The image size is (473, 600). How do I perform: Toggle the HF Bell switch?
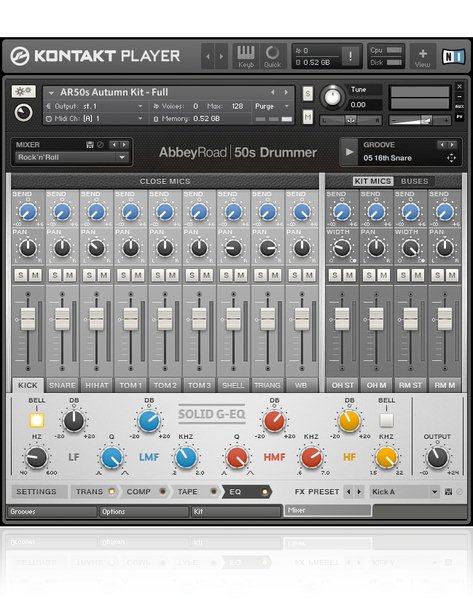point(386,420)
